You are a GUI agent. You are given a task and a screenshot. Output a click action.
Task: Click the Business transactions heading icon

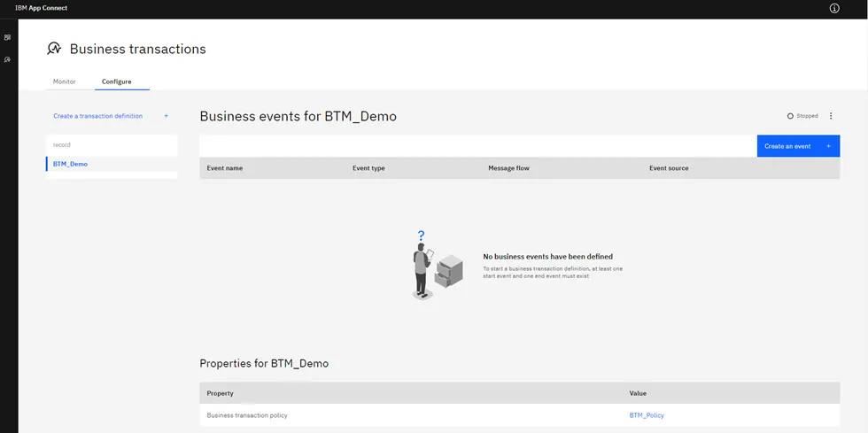pos(54,49)
